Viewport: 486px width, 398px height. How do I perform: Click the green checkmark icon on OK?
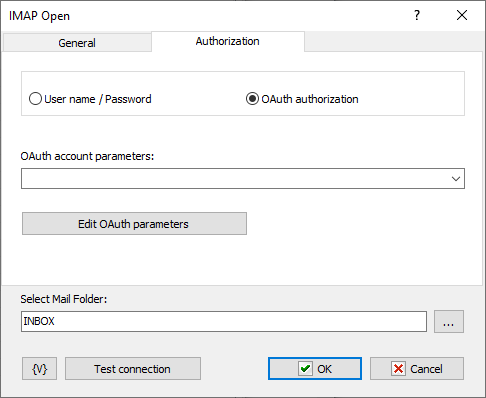click(x=305, y=369)
